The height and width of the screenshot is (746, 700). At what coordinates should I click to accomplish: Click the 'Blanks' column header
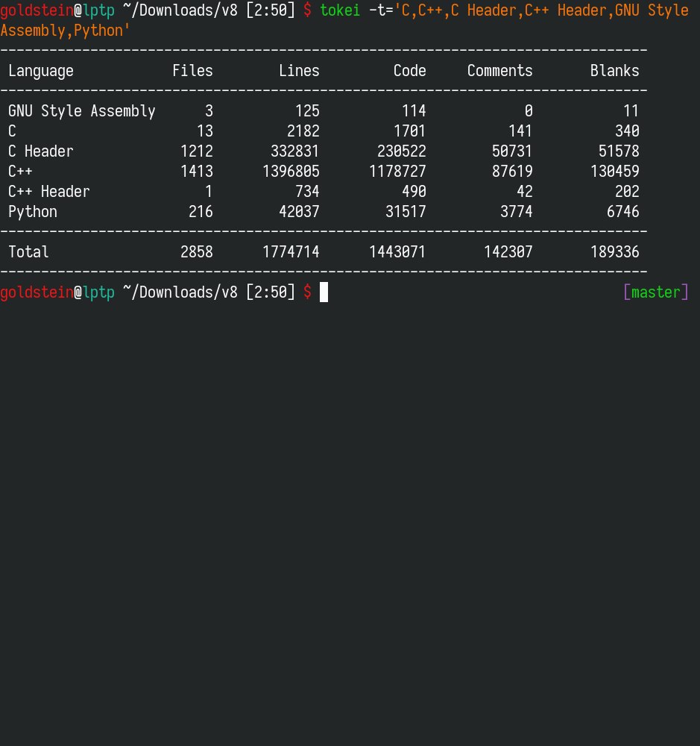point(615,70)
